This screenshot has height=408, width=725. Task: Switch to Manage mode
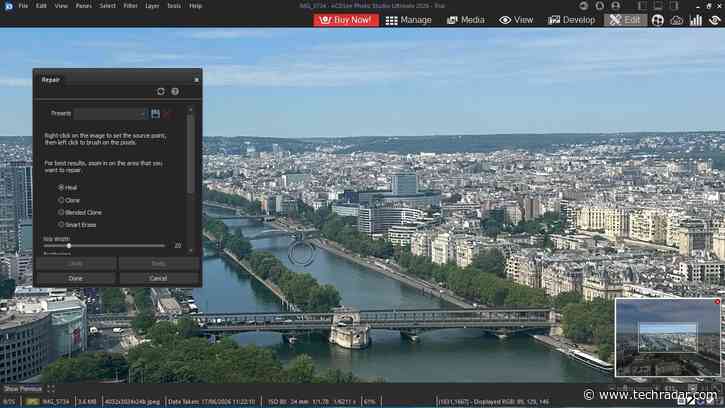pos(409,20)
